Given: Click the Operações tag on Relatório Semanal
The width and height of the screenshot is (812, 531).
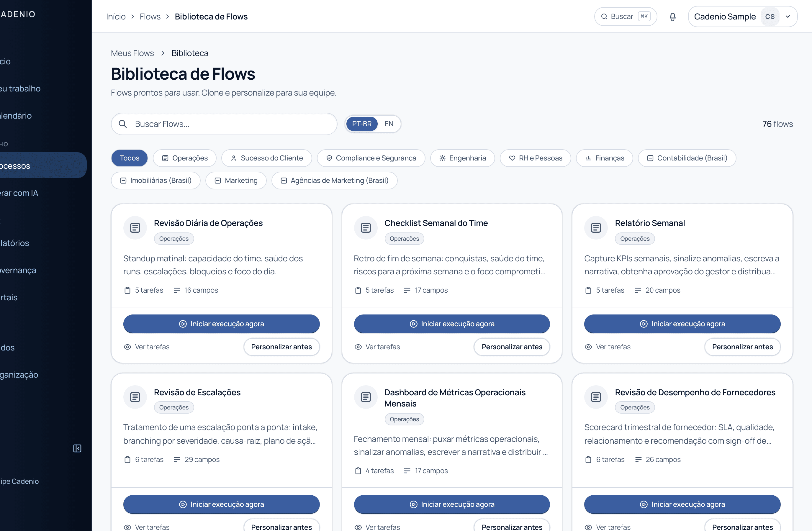Looking at the screenshot, I should 635,238.
